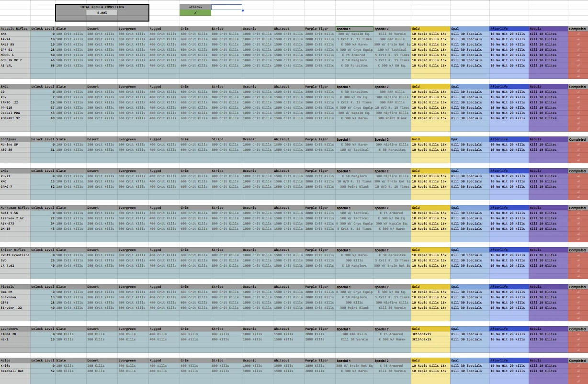The height and width of the screenshot is (384, 588).
Task: Select the Assault Rifles section header
Action: [15, 29]
